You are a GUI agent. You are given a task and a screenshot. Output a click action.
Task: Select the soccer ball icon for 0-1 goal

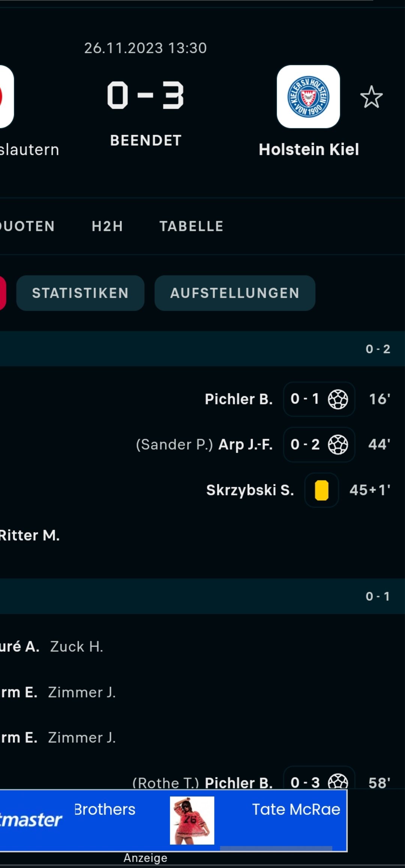[338, 399]
